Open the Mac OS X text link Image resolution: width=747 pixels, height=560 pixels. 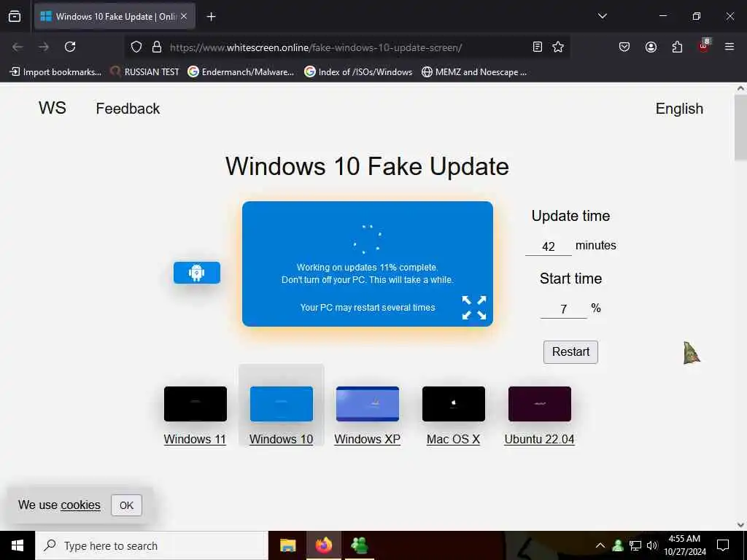coord(453,439)
